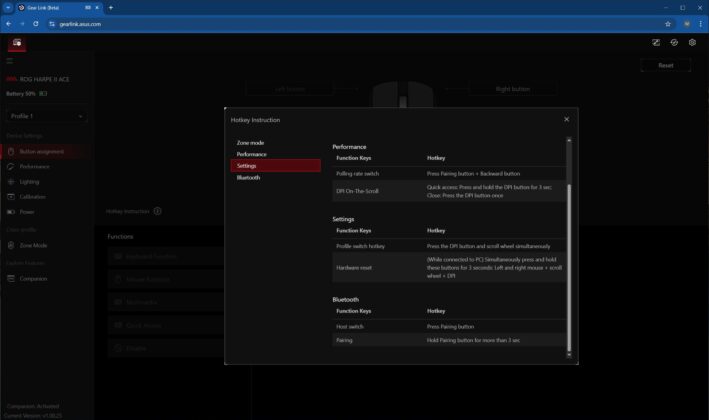Click the Zone Mode sidebar icon
Image resolution: width=709 pixels, height=420 pixels.
click(x=11, y=245)
